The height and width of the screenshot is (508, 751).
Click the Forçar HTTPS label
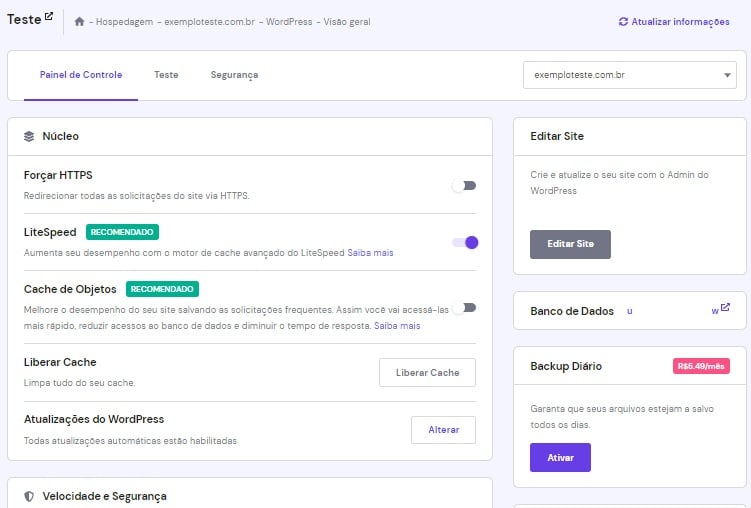pyautogui.click(x=58, y=175)
